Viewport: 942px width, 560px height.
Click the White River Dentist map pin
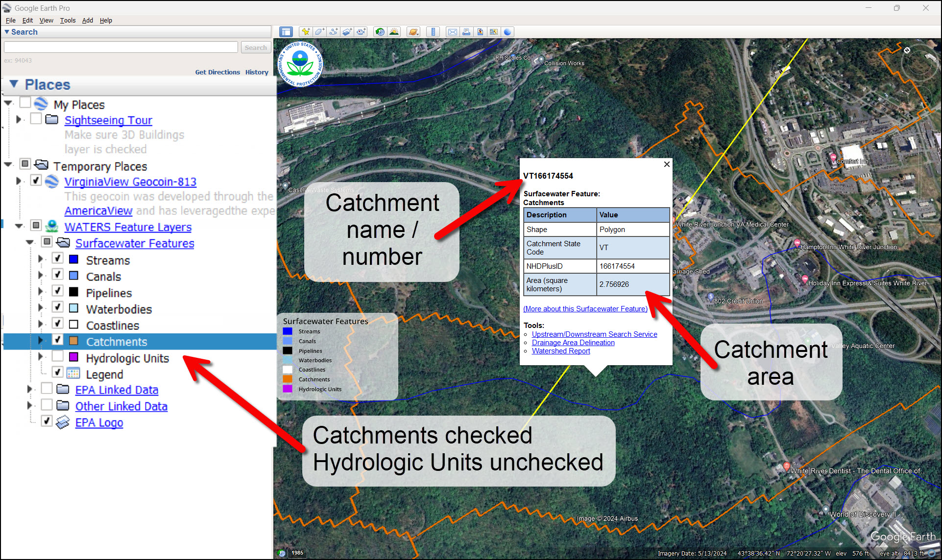click(x=786, y=467)
